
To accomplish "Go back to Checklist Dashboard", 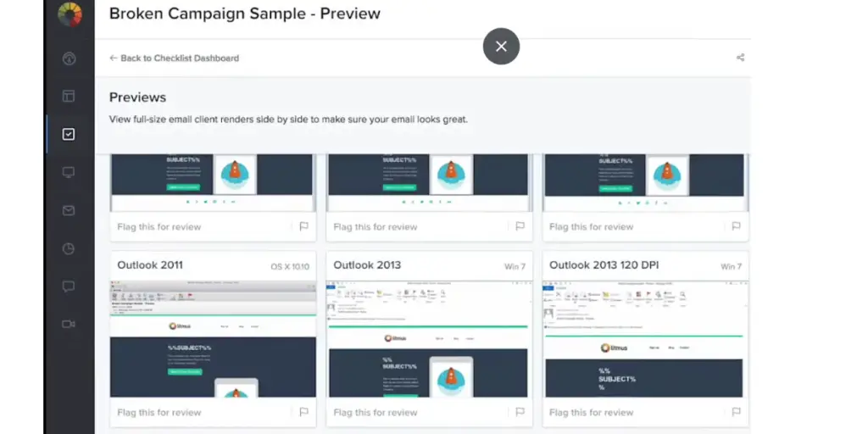I will [175, 58].
